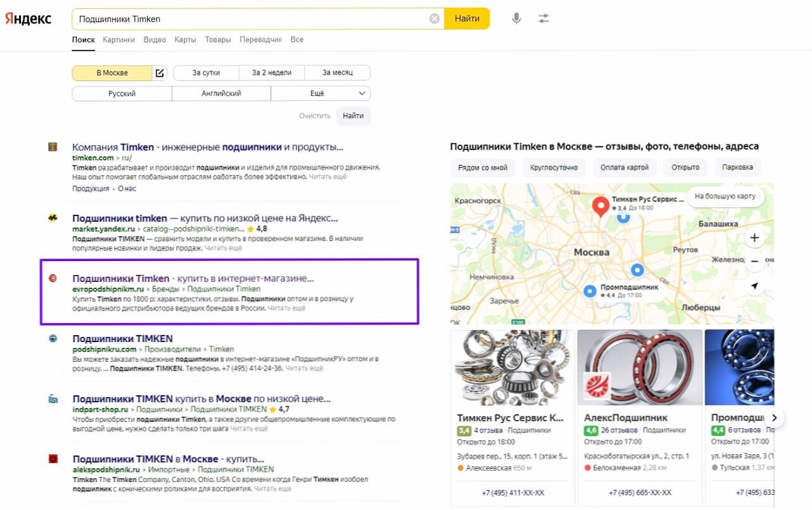
Task: Zoom in the map with plus button
Action: click(754, 238)
